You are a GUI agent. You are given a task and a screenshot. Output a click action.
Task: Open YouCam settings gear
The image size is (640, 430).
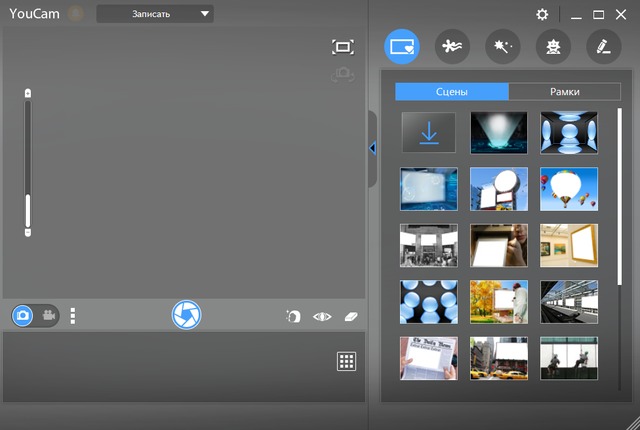542,14
